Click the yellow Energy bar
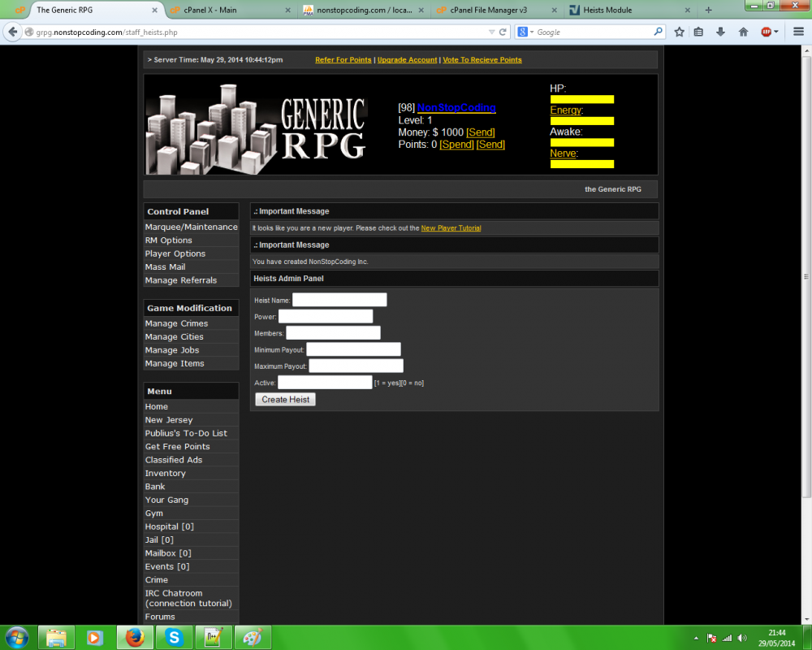 pos(581,120)
